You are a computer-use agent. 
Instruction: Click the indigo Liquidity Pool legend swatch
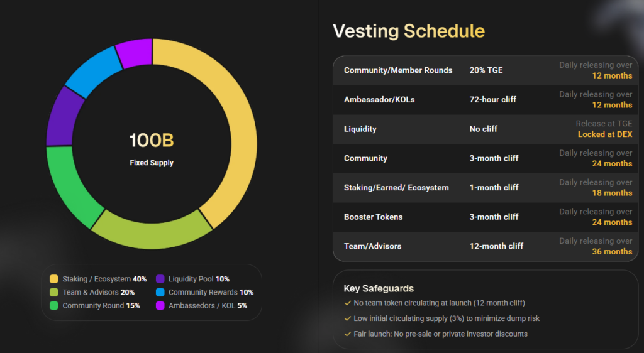[x=160, y=279]
